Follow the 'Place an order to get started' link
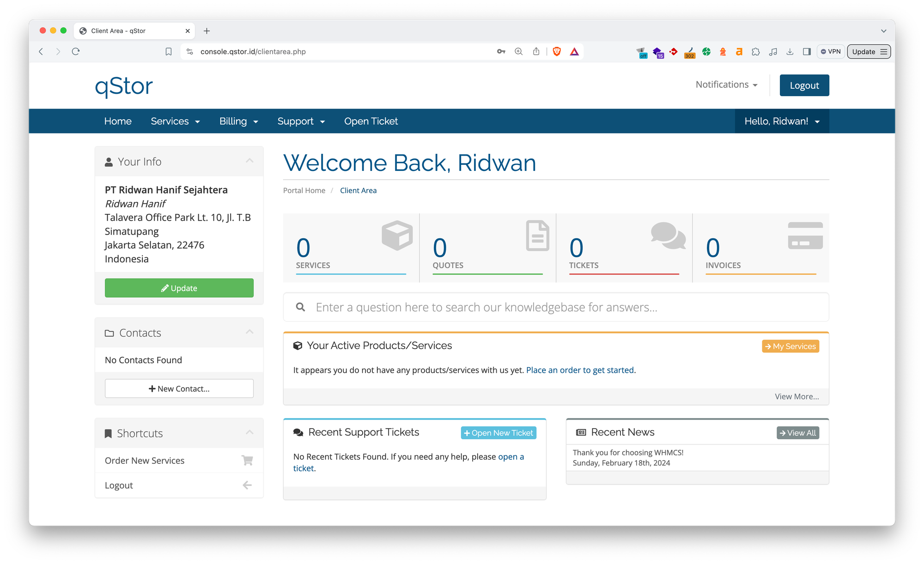 pyautogui.click(x=580, y=370)
